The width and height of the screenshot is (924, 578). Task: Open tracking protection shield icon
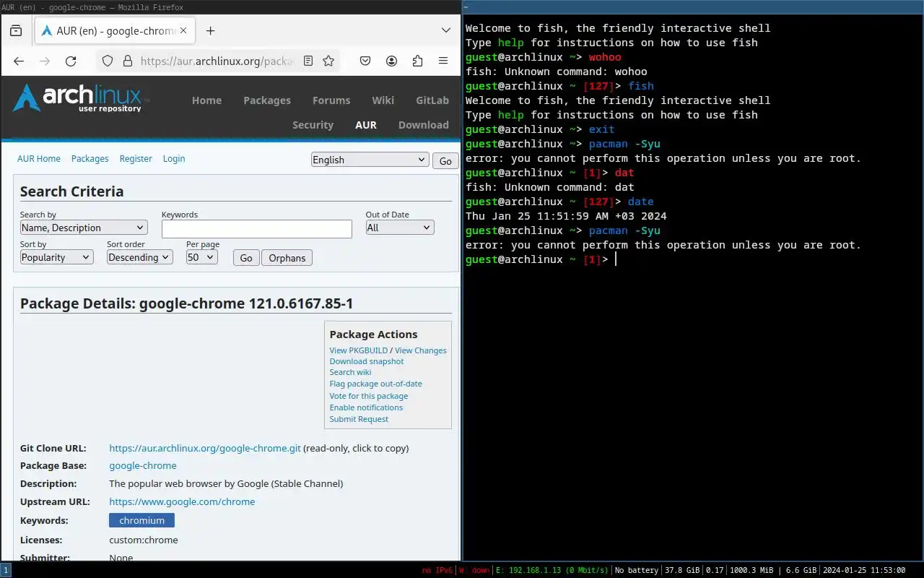tap(108, 61)
